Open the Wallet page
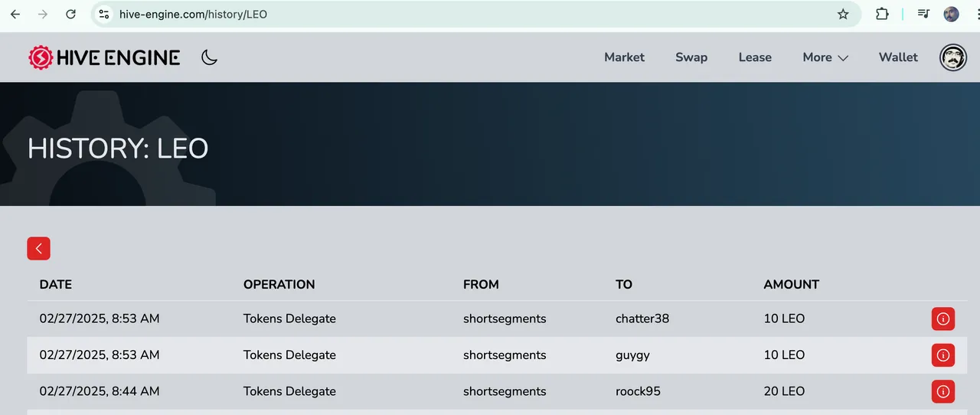The height and width of the screenshot is (415, 980). pyautogui.click(x=898, y=57)
